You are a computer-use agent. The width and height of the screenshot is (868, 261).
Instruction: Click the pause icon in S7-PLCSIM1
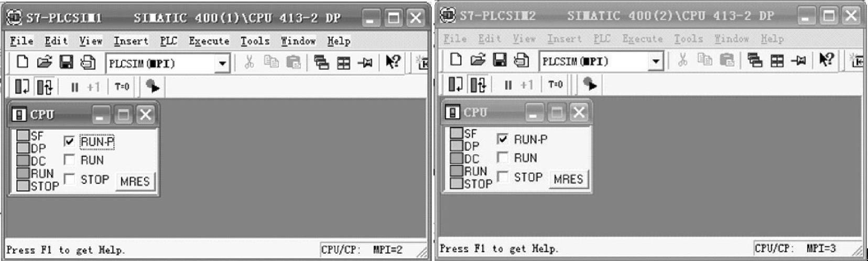74,87
